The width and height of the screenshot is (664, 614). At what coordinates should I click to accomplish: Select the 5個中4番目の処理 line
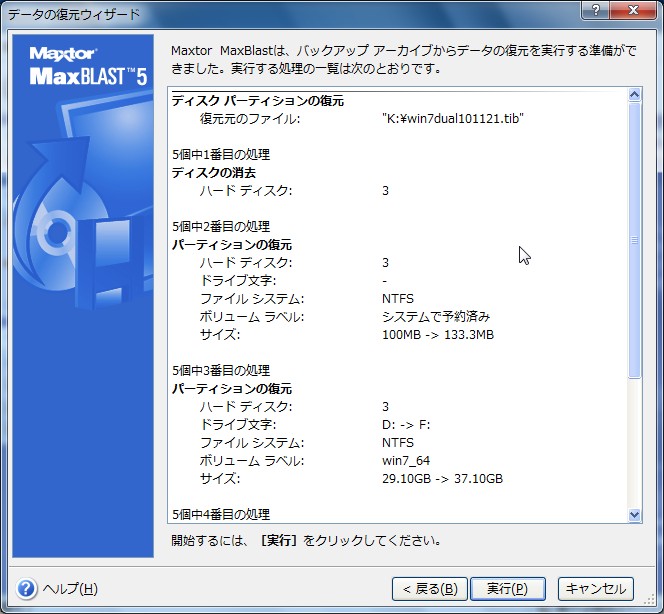click(221, 514)
